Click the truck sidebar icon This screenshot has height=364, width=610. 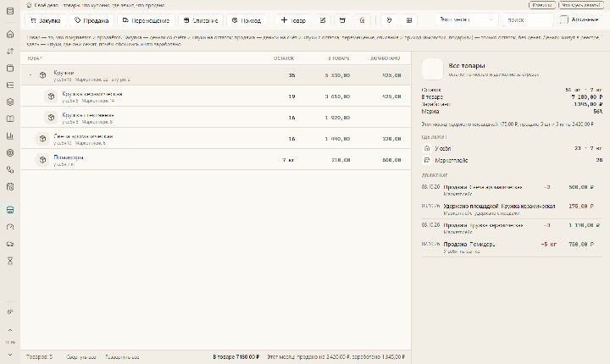tap(10, 244)
